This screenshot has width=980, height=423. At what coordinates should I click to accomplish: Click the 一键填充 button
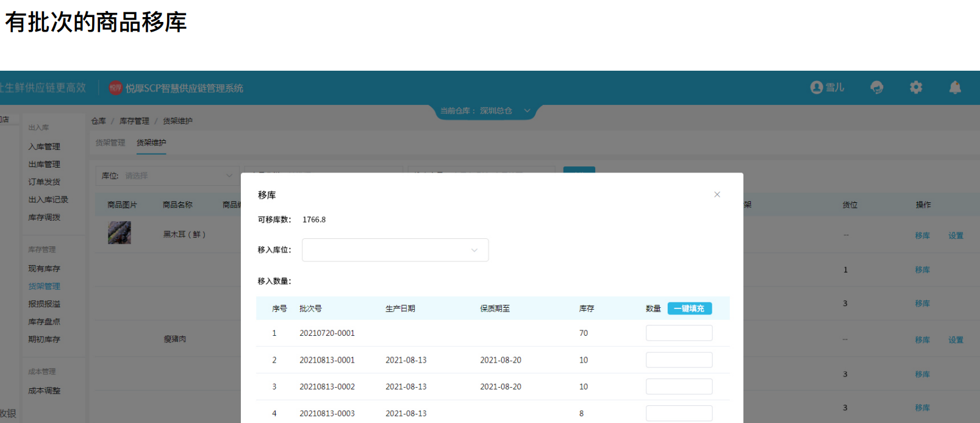coord(689,308)
